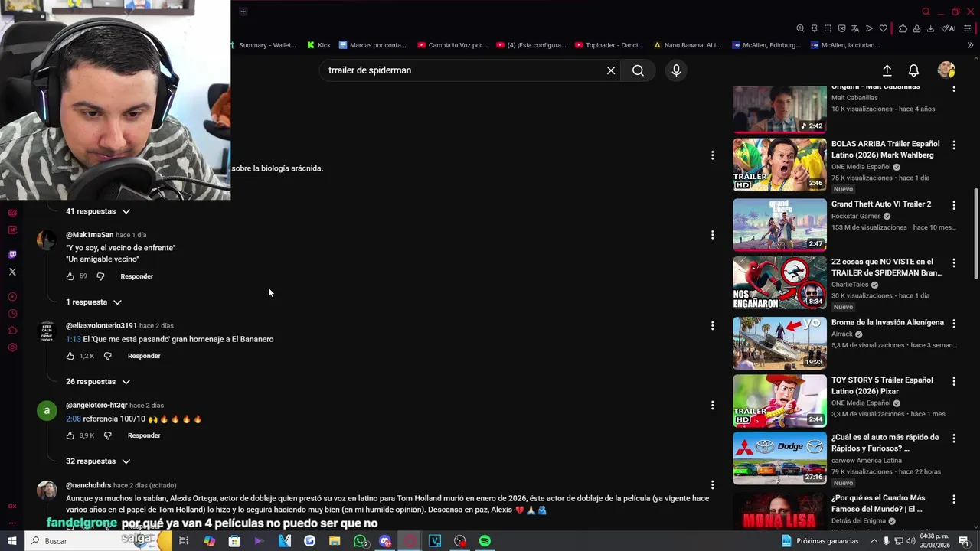Expand the 1 respuesta replies
The height and width of the screenshot is (551, 980).
[93, 302]
